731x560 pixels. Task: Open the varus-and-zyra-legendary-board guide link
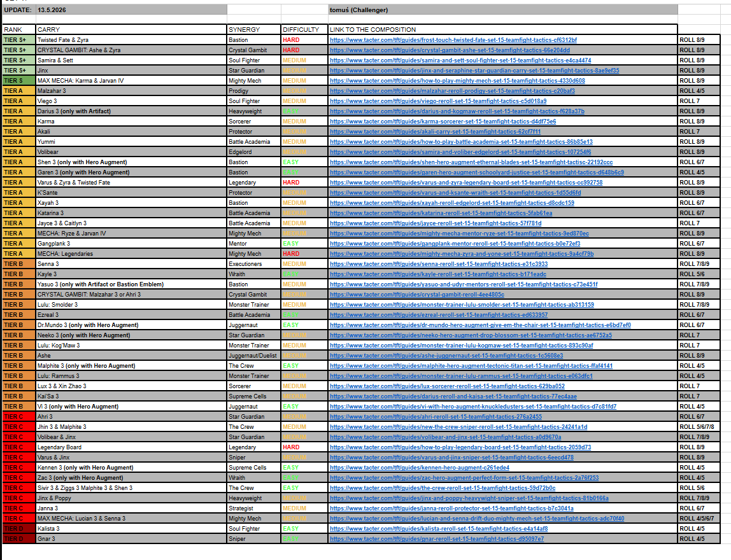[x=465, y=183]
